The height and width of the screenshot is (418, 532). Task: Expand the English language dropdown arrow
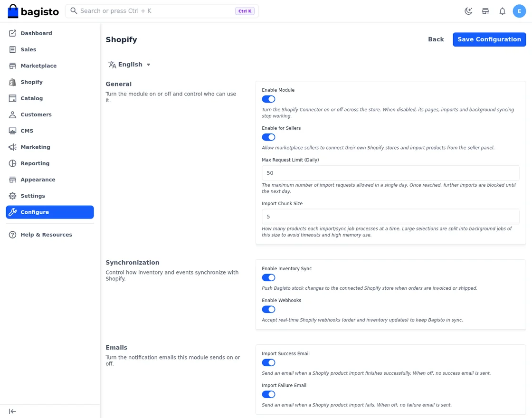148,65
